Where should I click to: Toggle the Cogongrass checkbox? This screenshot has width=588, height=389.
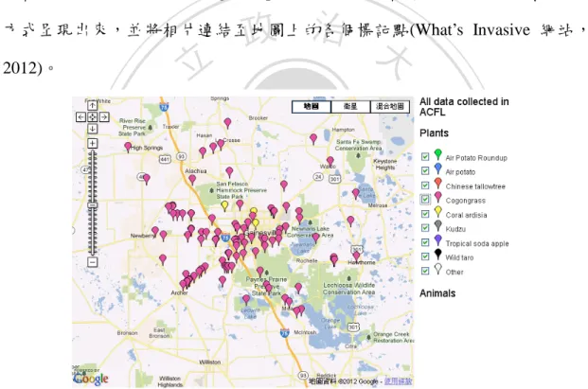tap(425, 200)
